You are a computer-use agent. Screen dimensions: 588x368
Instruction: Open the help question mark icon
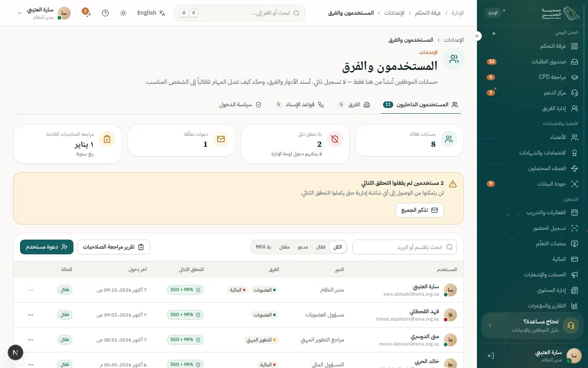[105, 13]
